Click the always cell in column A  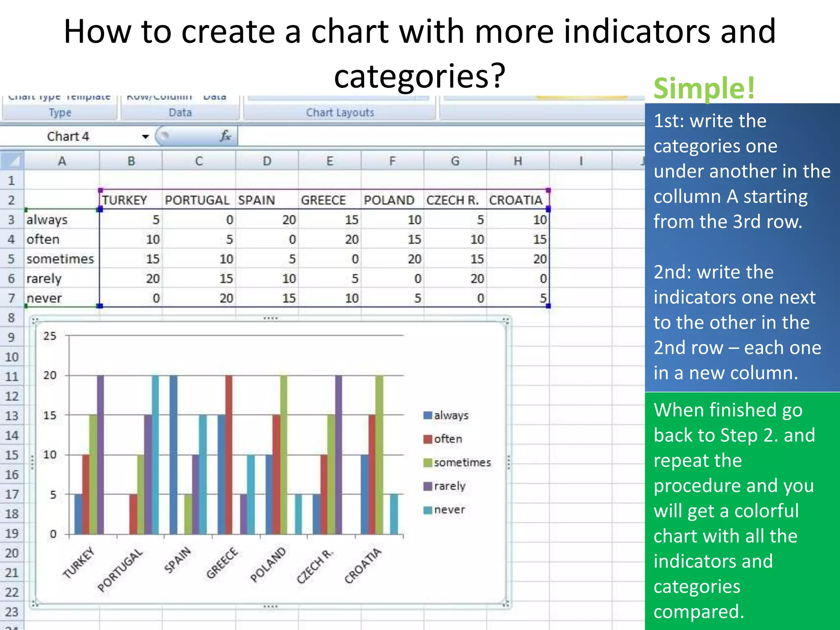click(x=62, y=220)
